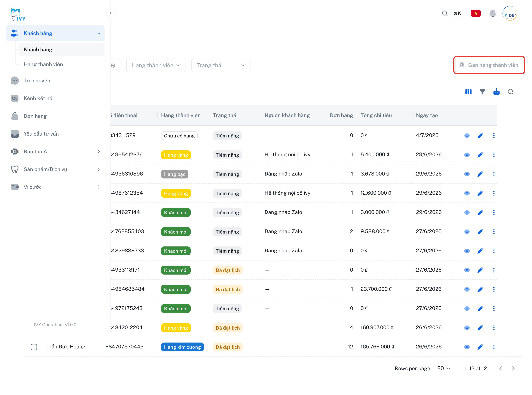Open the column settings icon
This screenshot has width=532, height=395.
pyautogui.click(x=468, y=92)
